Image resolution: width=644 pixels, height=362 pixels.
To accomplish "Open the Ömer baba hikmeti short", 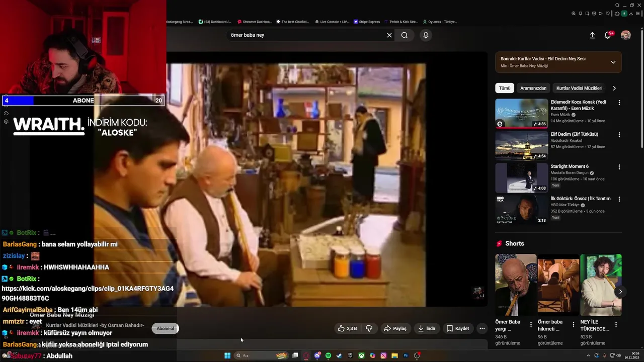I will point(558,285).
